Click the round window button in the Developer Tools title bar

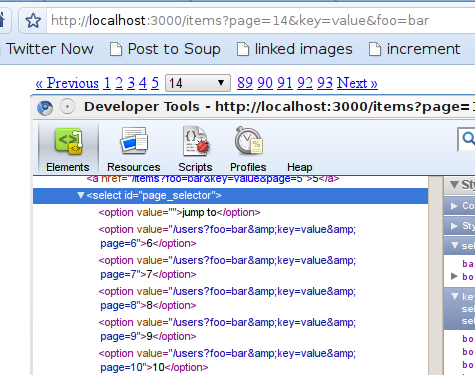[x=67, y=107]
